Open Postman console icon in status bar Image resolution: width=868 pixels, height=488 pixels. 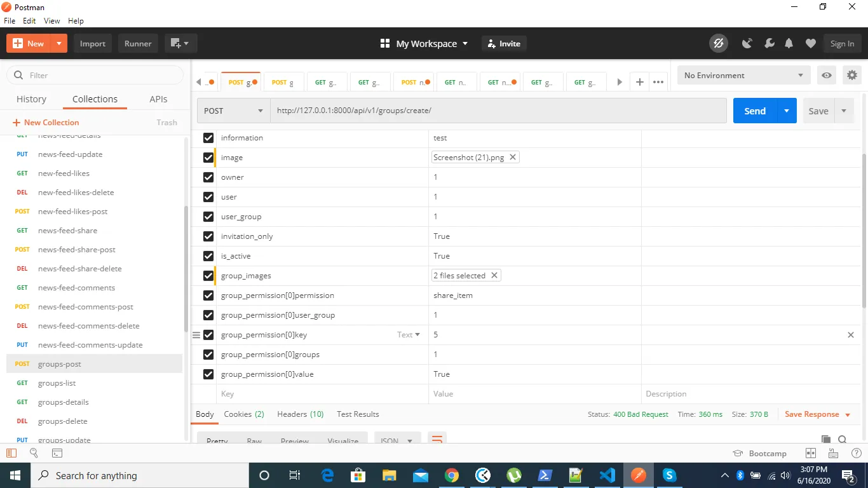tap(57, 453)
